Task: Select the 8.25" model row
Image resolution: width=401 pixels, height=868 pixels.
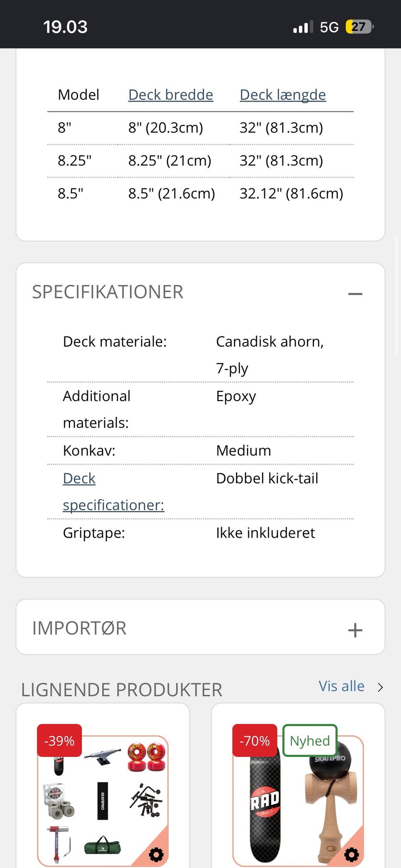Action: point(200,161)
